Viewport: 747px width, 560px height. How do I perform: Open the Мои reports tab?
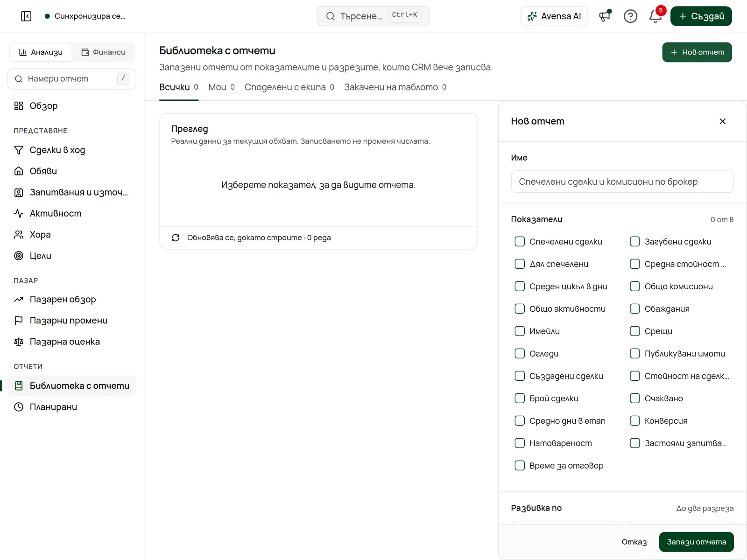click(x=221, y=87)
